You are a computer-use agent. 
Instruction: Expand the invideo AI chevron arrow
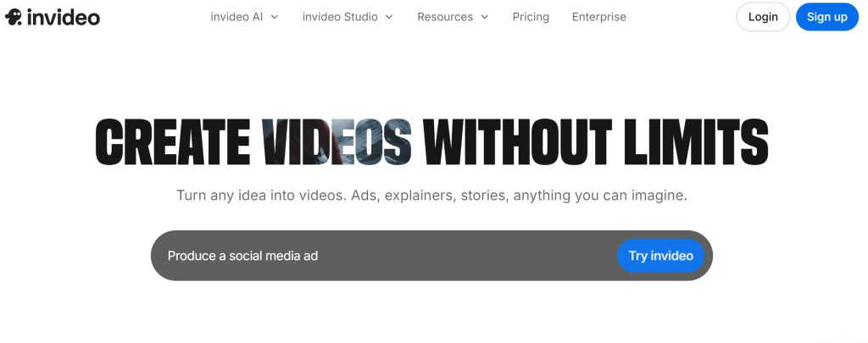pyautogui.click(x=274, y=17)
